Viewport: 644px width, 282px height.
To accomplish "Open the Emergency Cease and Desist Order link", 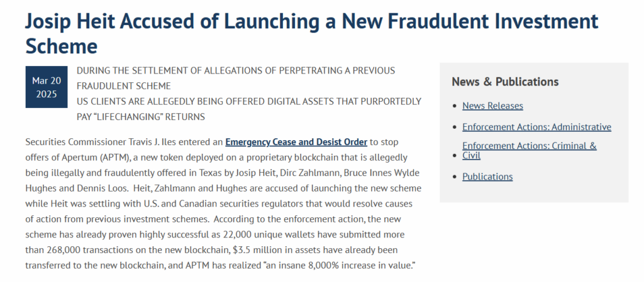I will (x=296, y=142).
